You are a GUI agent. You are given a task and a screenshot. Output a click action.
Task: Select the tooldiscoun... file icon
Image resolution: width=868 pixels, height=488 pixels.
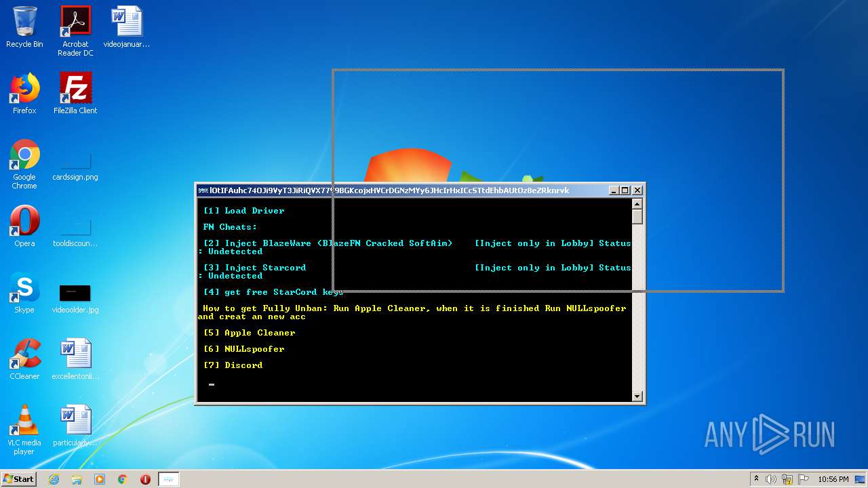pos(75,231)
